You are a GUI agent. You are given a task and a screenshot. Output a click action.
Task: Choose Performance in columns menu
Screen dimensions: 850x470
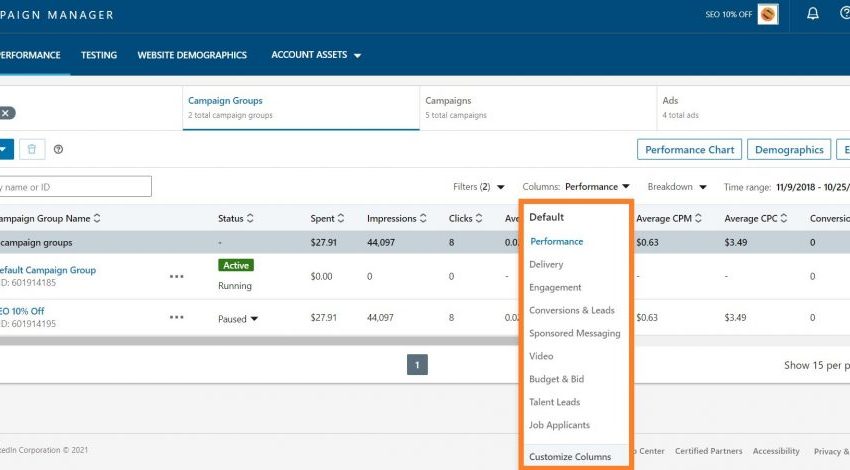click(x=556, y=241)
